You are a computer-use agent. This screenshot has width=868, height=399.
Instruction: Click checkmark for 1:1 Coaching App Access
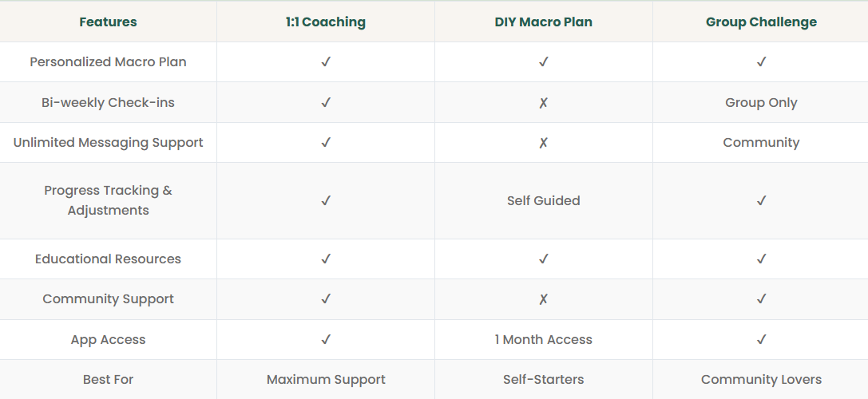[x=326, y=340]
